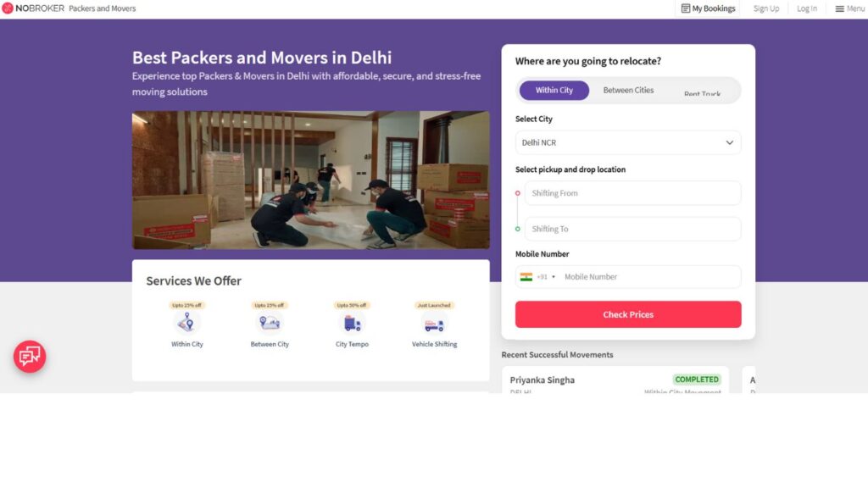Viewport: 868px width, 488px height.
Task: Select the Within City service icon
Action: tap(186, 323)
